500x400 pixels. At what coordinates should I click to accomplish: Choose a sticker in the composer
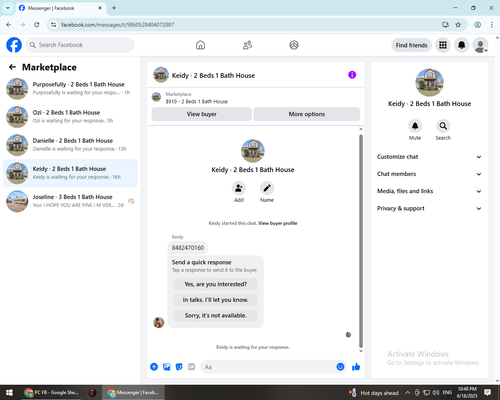[x=179, y=367]
